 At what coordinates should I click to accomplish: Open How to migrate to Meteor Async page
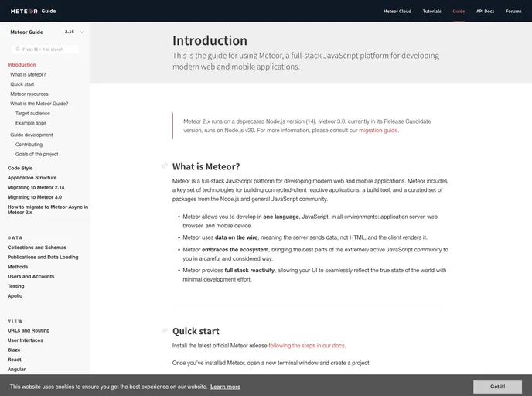point(48,210)
